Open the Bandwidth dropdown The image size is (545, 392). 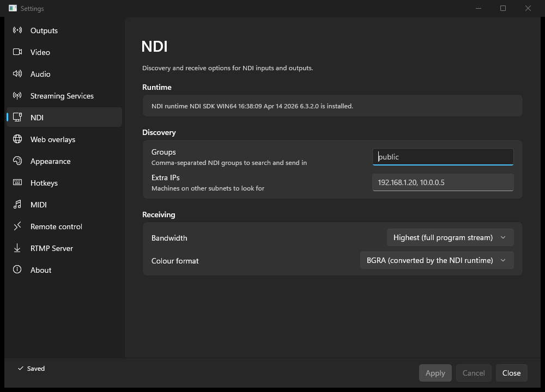450,237
